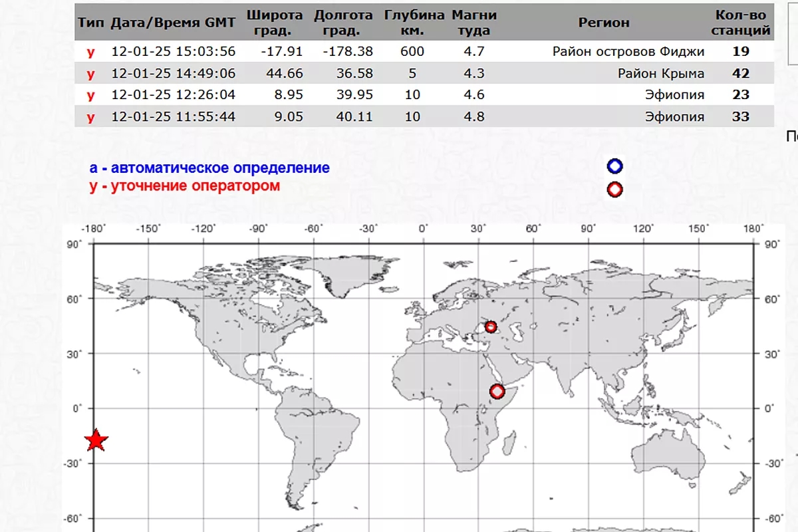This screenshot has height=532, width=798.
Task: Select the 'Район островов Фиджи' region cell
Action: (628, 51)
